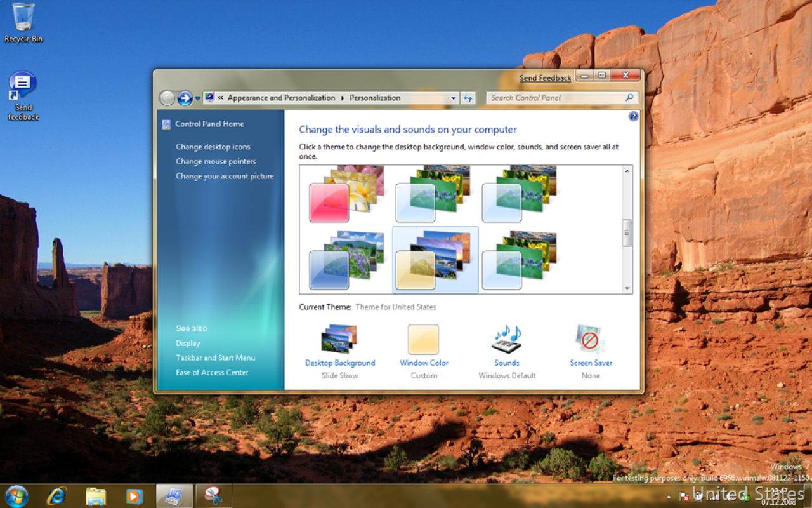The width and height of the screenshot is (812, 508).
Task: Click the Action Center flag tray icon
Action: coord(684,497)
